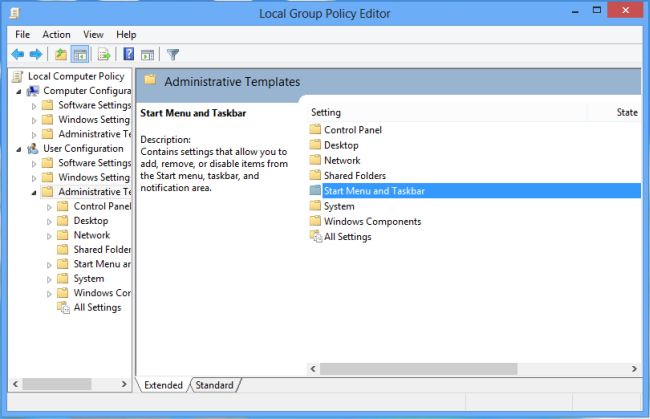This screenshot has width=650, height=419.
Task: Click the tree pane horizontal scrollbar thumb
Action: 57,384
